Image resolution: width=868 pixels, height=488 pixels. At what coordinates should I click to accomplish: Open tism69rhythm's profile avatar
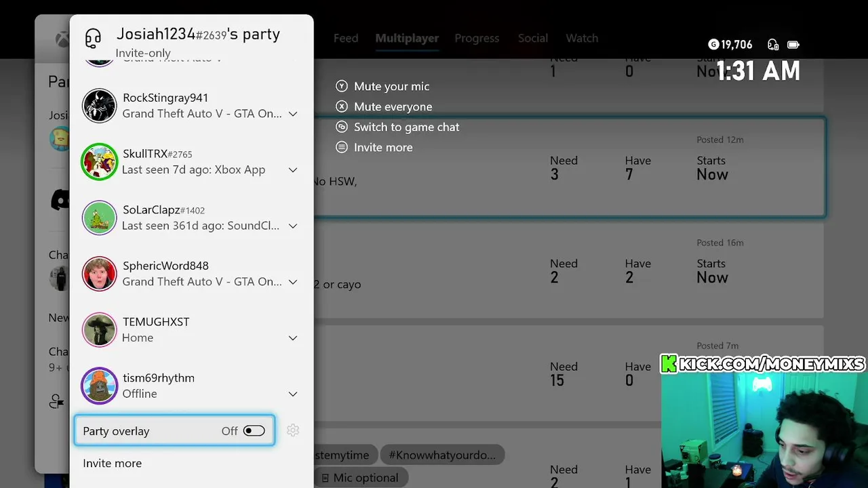click(100, 386)
